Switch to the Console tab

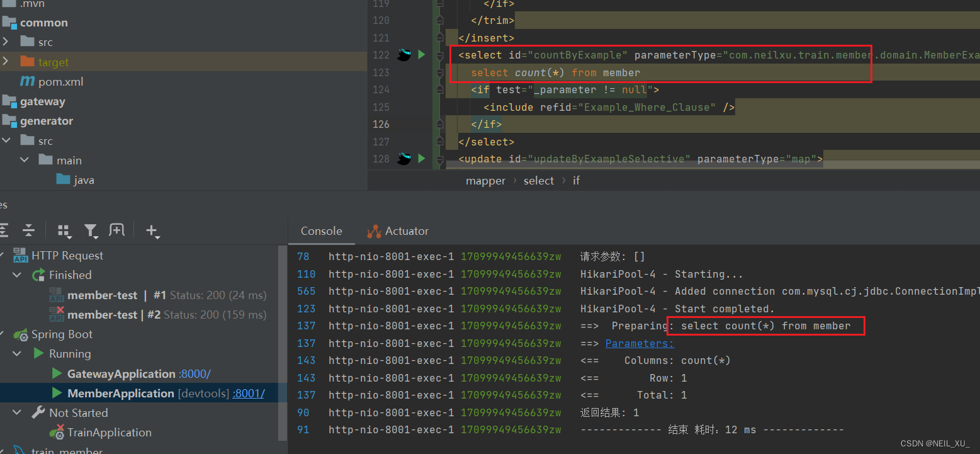coord(321,231)
